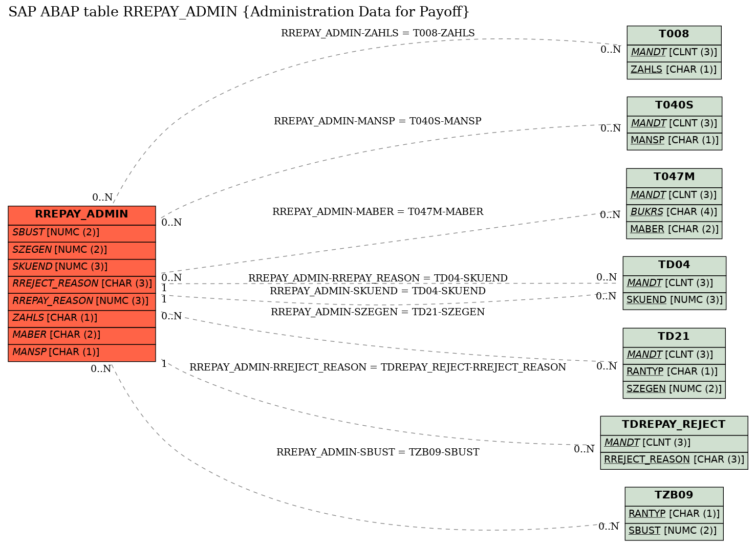Click MANDT field in TDREPAY_REJECT table

point(674,443)
